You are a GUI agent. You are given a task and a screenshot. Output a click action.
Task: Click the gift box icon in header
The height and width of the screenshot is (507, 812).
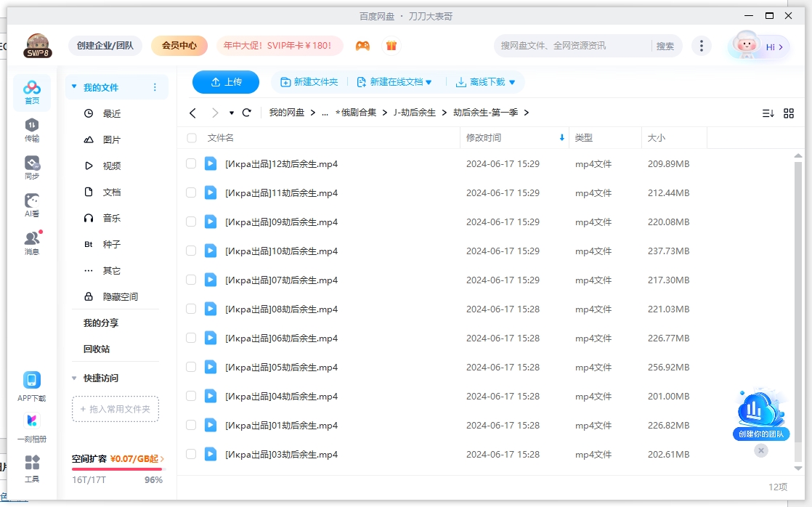391,46
